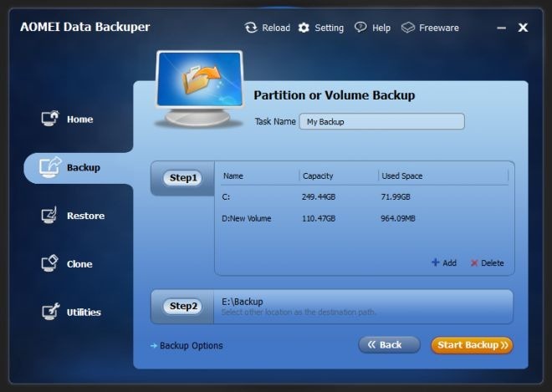Open the Setting text label
Viewport: 552px width, 392px height.
pyautogui.click(x=330, y=28)
